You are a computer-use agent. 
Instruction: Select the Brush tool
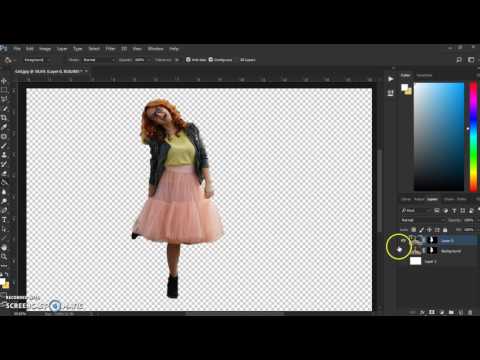4,146
